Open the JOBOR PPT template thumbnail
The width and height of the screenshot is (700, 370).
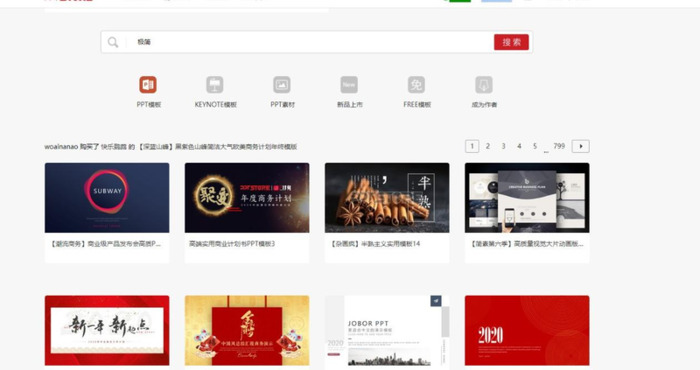(387, 330)
